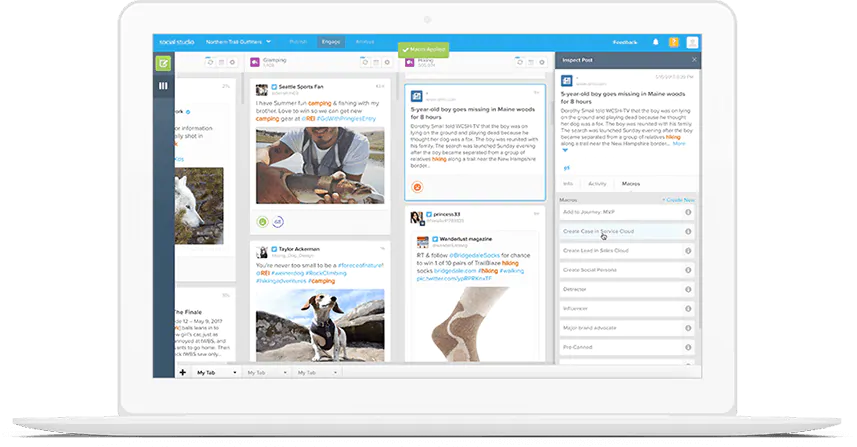Image resolution: width=857 pixels, height=447 pixels.
Task: Click More link in inspected post text
Action: click(679, 144)
